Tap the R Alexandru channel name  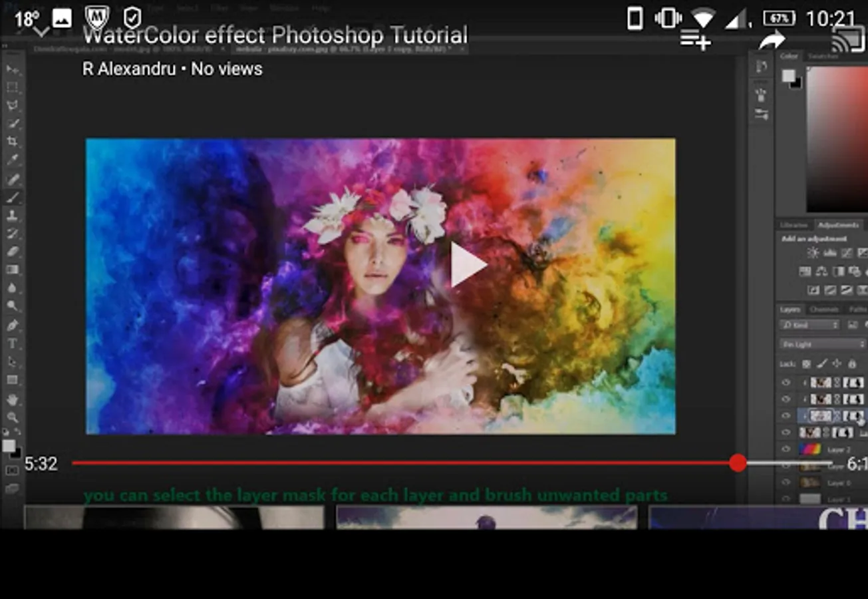(x=129, y=69)
